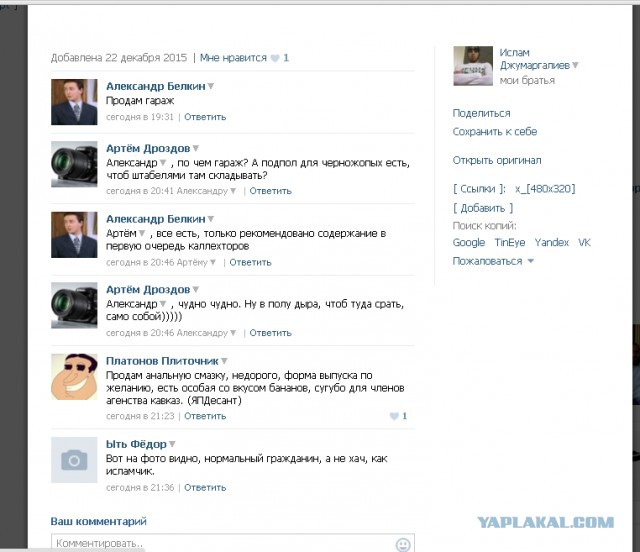Open the first Александр Белкин avatar at 19:31

click(74, 102)
